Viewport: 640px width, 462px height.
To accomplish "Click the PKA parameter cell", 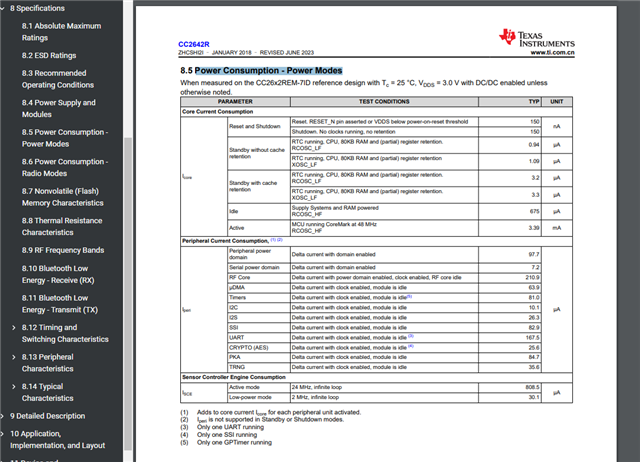I will [x=259, y=357].
